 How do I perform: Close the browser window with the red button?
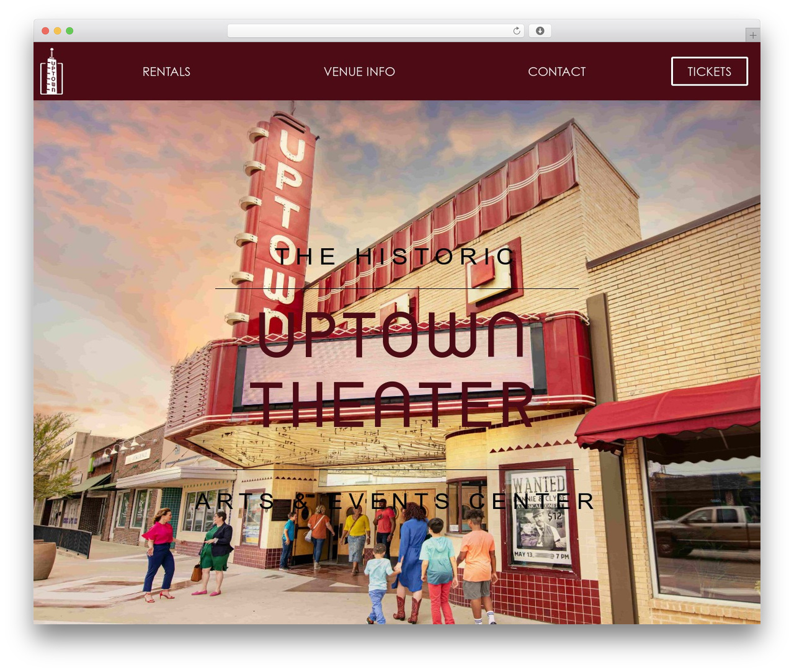tap(45, 31)
